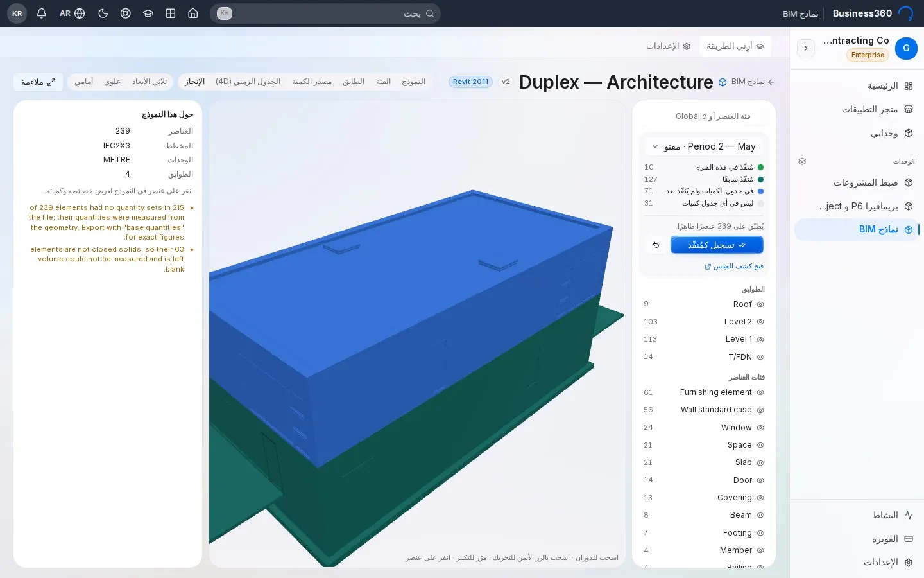Click the تسجيل كمُنفّذ button
Screen dimensions: 924x578
tap(717, 245)
